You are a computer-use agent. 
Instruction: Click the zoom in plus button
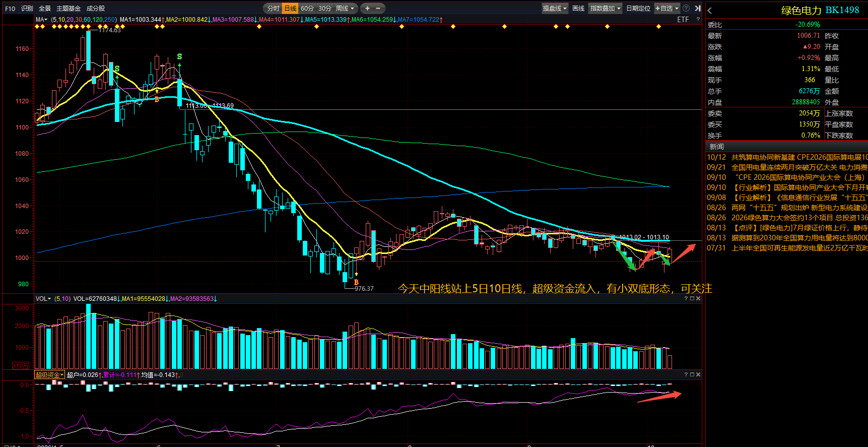pos(367,9)
